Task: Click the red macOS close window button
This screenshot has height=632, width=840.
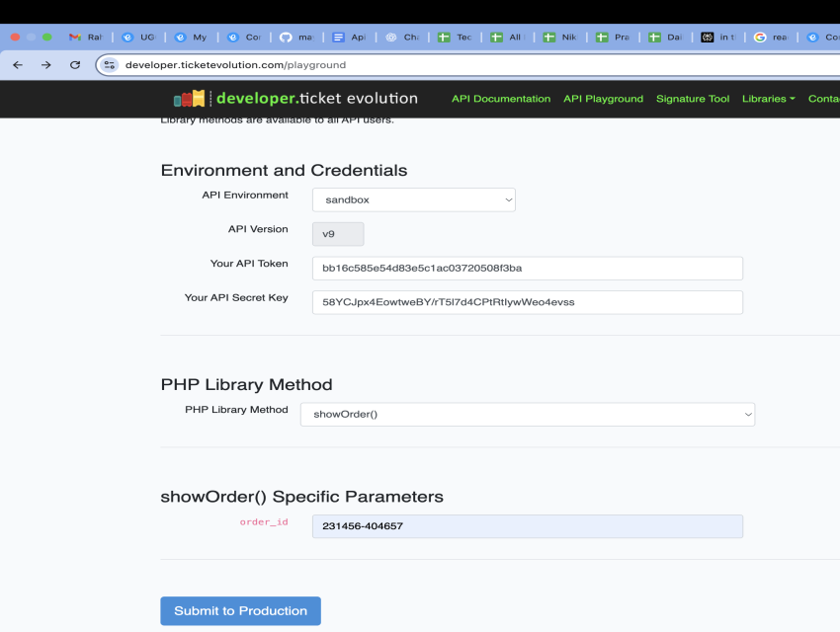Action: click(x=15, y=37)
